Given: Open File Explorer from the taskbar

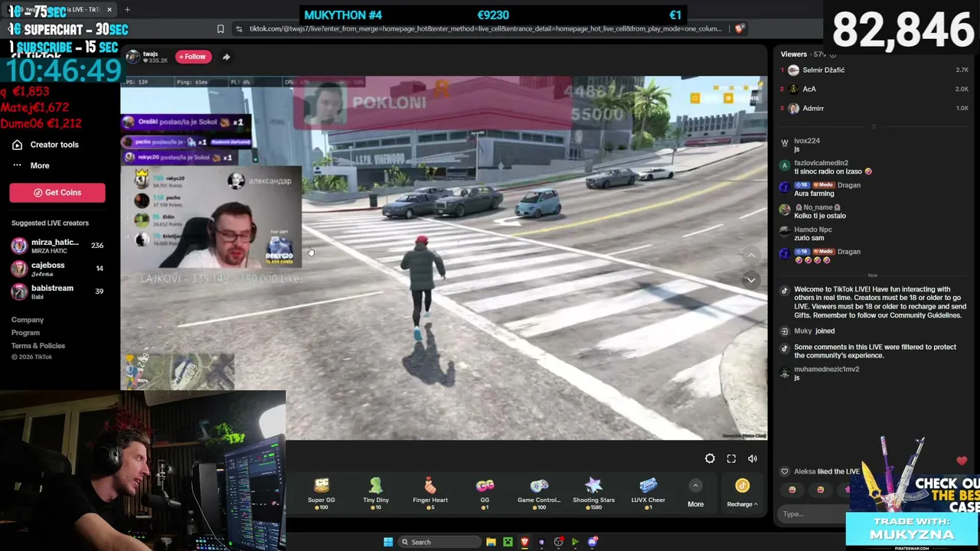Looking at the screenshot, I should tap(491, 542).
